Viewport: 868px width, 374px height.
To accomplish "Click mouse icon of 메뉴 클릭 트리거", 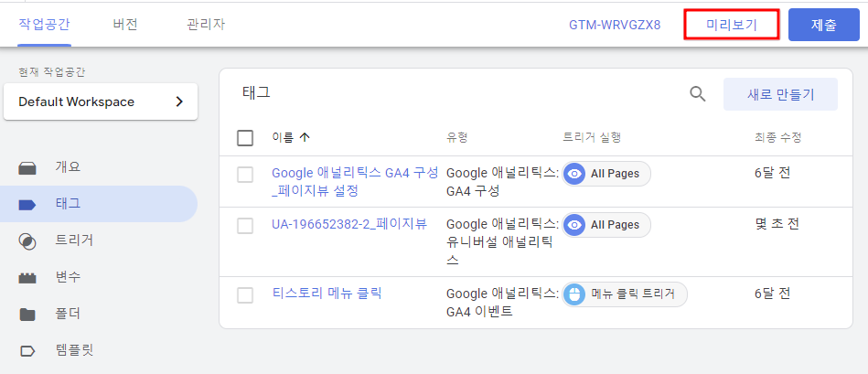I will click(575, 294).
